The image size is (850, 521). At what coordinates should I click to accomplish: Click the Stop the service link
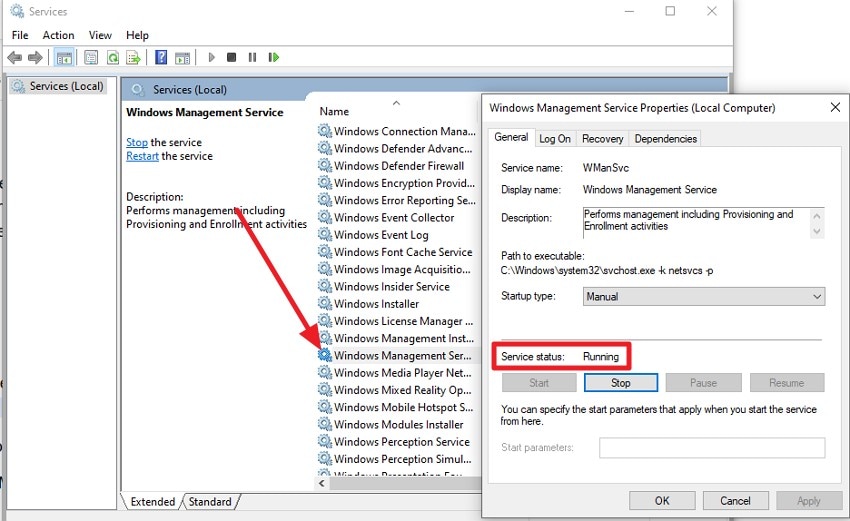(x=137, y=142)
